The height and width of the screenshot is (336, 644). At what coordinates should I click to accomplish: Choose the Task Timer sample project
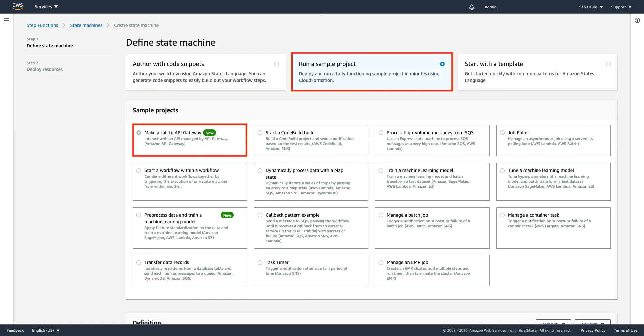coord(311,270)
